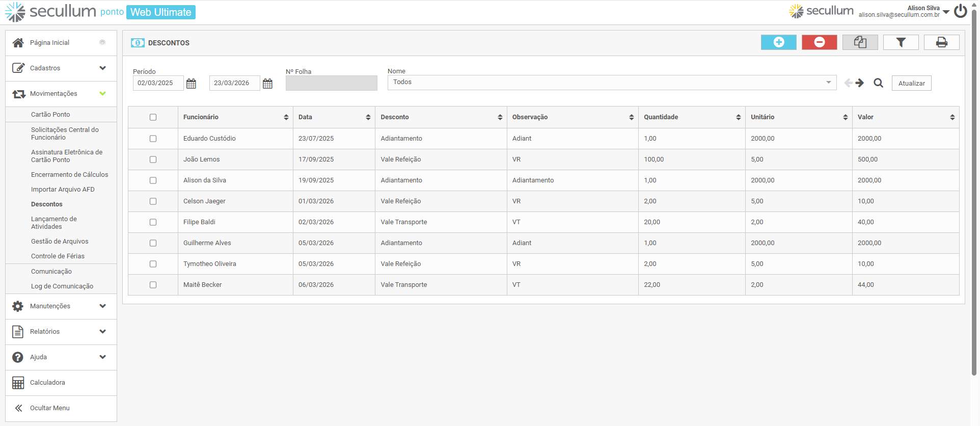Check the box for Eduardo Custódio row

pyautogui.click(x=153, y=139)
